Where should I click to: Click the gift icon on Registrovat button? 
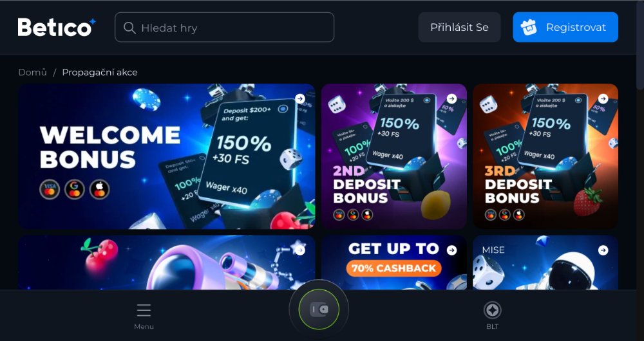point(529,28)
